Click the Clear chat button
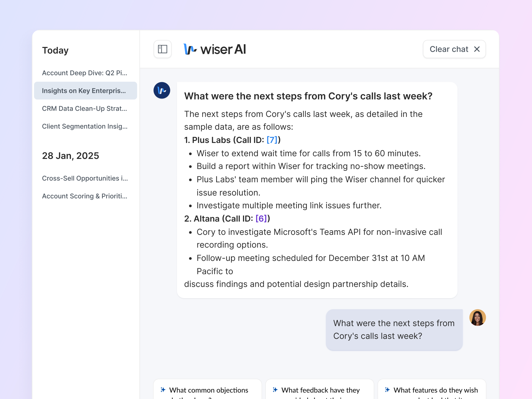 click(454, 49)
